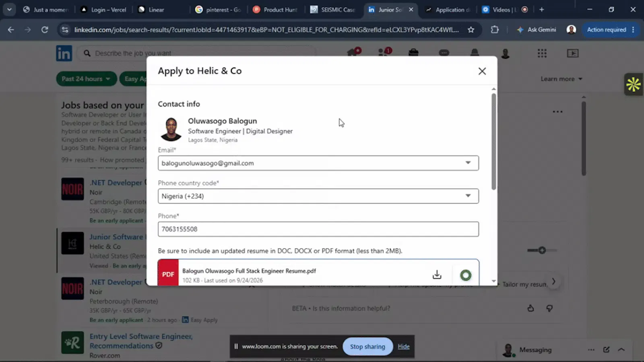Close the Junior Software LinkedIn tab
The image size is (644, 362).
click(x=411, y=10)
